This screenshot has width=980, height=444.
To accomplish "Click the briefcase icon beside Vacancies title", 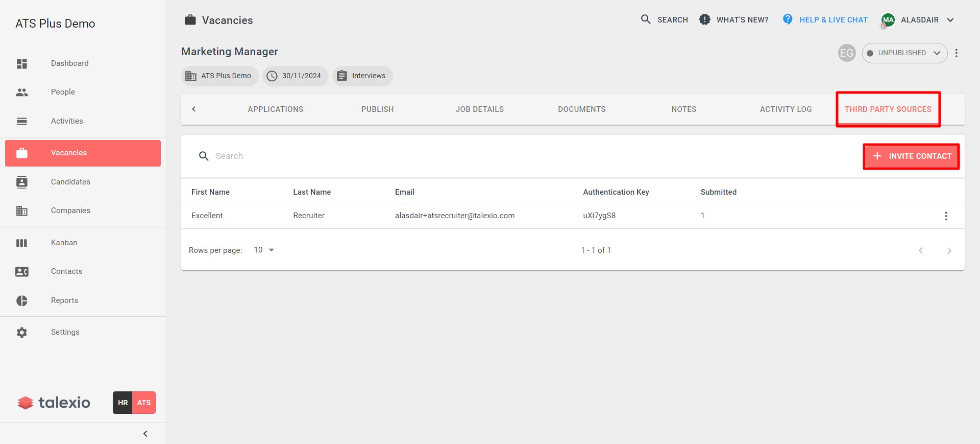I will 190,20.
